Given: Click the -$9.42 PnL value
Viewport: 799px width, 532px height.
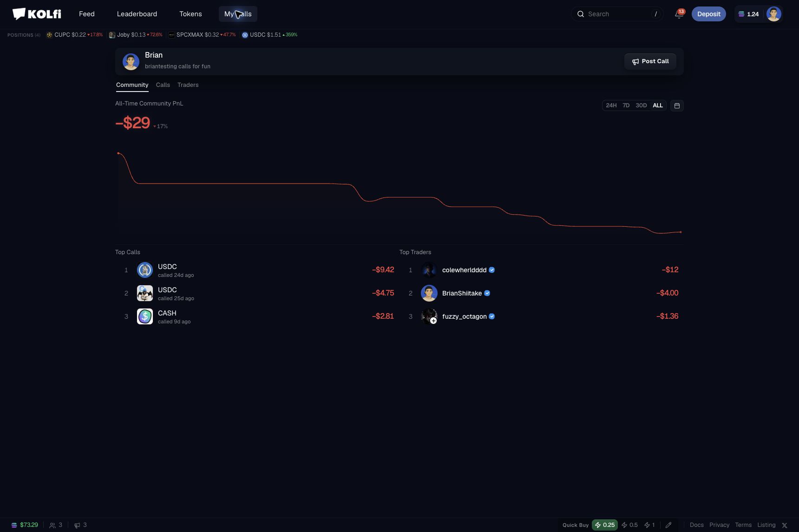Looking at the screenshot, I should tap(383, 270).
